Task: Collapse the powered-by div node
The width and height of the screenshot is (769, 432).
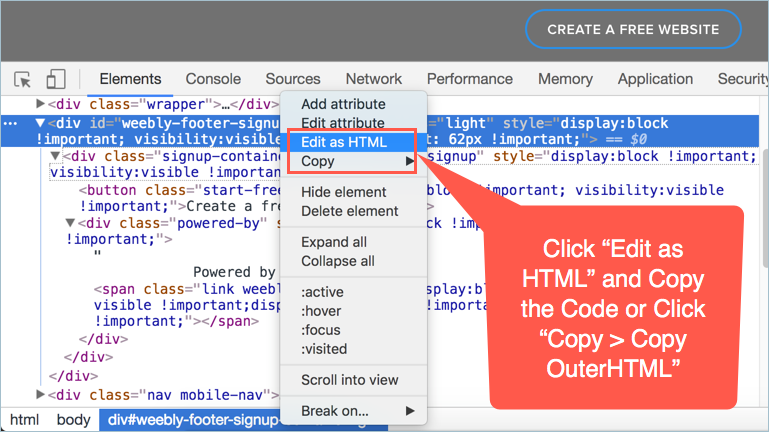Action: coord(71,223)
